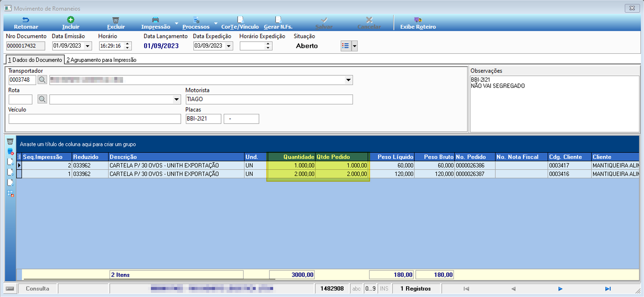Click the Transportador search magnifier icon
The image size is (644, 297).
tap(42, 80)
